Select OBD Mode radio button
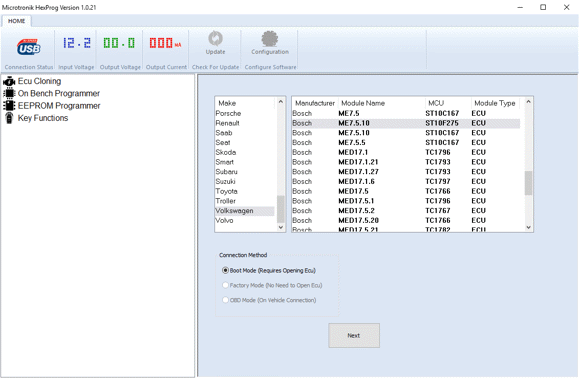579x378 pixels. (x=225, y=300)
